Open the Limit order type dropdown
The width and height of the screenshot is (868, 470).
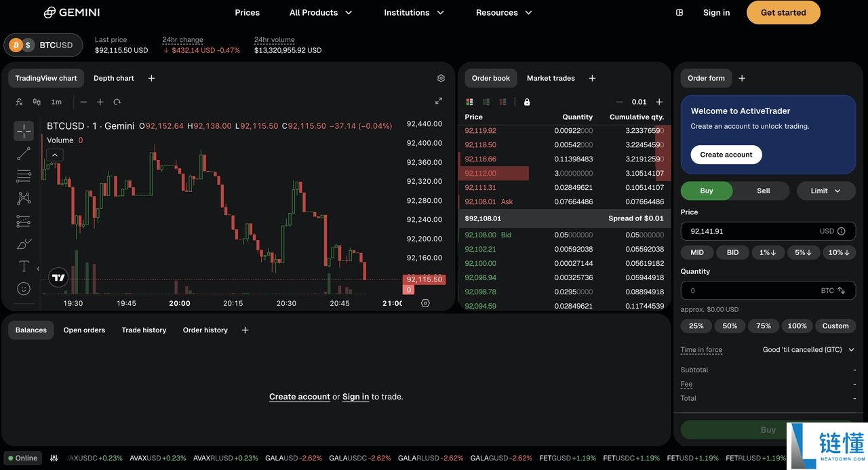pos(826,191)
